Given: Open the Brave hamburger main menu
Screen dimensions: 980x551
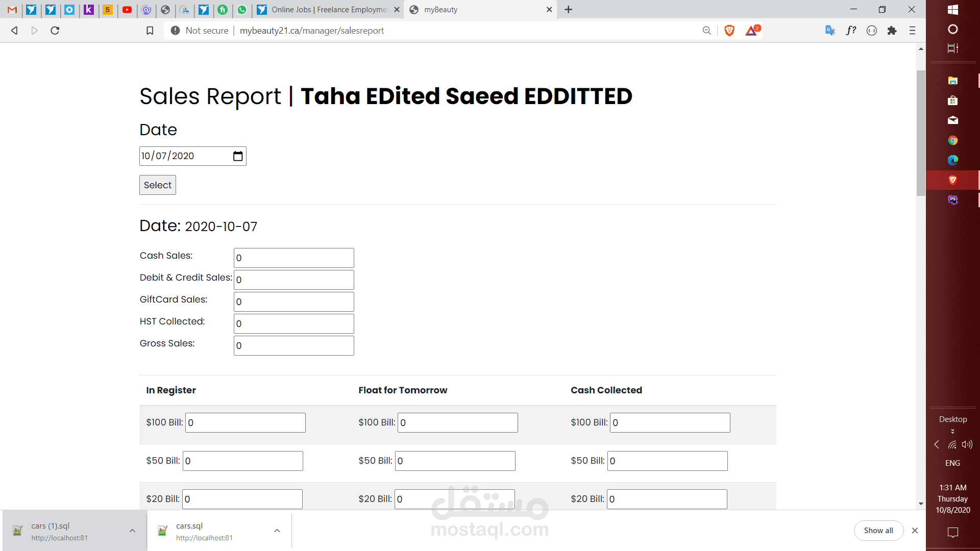Looking at the screenshot, I should 912,31.
